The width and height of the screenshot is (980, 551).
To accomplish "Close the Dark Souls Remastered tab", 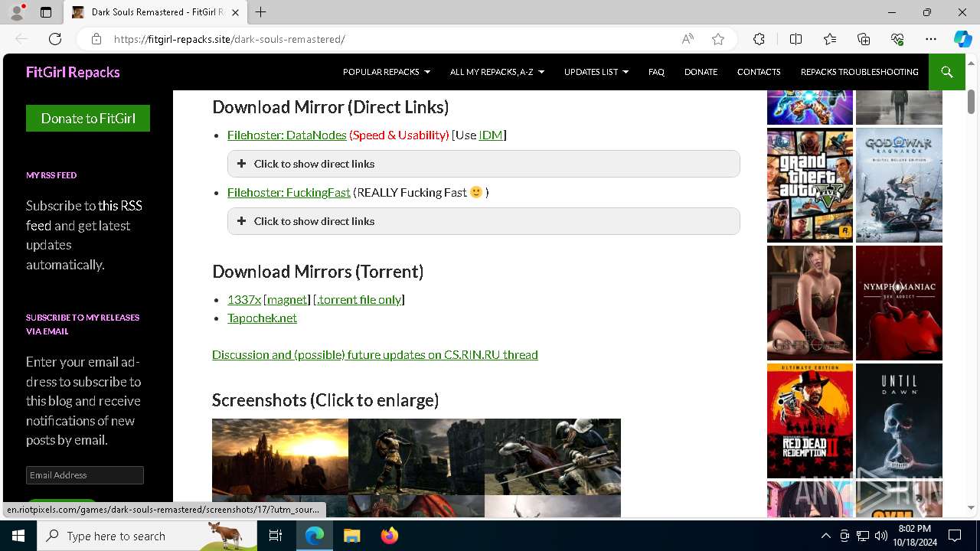I will (x=236, y=12).
